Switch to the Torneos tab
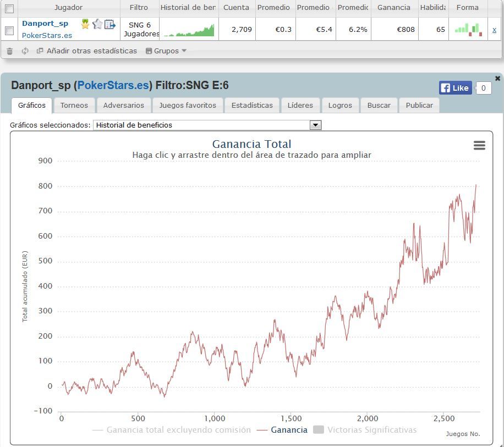The width and height of the screenshot is (504, 447). coord(74,106)
